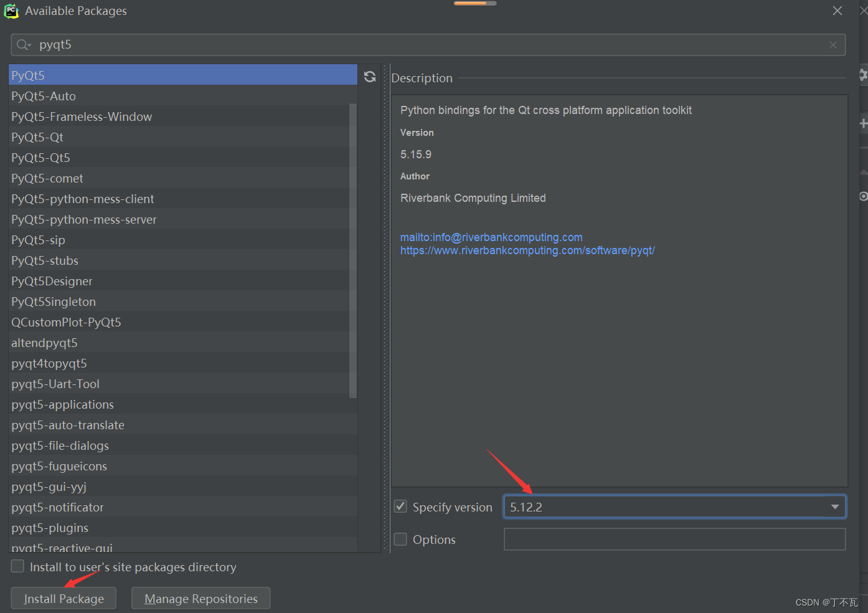Click the PyCharm logo icon

click(11, 11)
